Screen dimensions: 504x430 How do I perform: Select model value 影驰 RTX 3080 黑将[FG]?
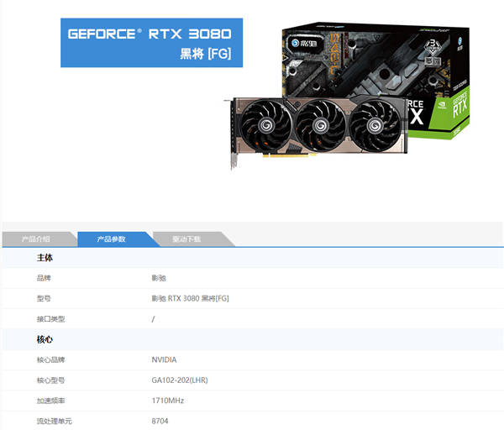tap(191, 298)
